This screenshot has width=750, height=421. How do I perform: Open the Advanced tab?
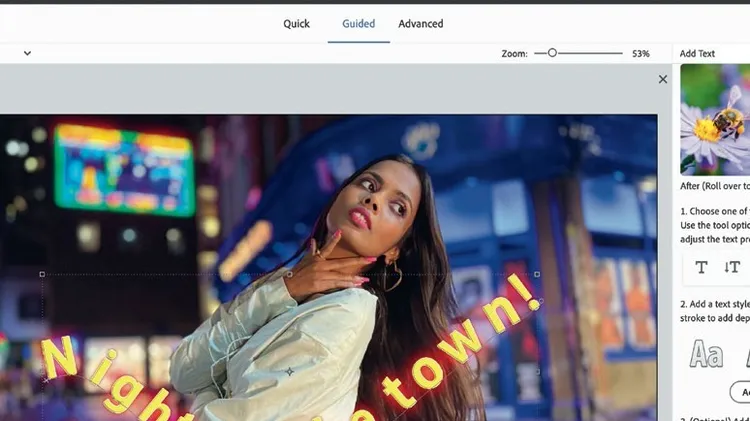click(420, 23)
